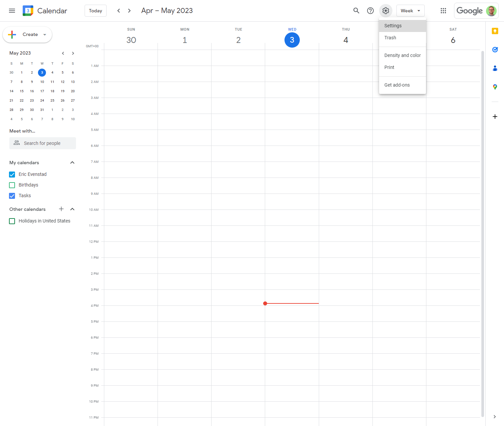This screenshot has height=426, width=504.
Task: Hide the side panel chevron
Action: click(x=495, y=417)
